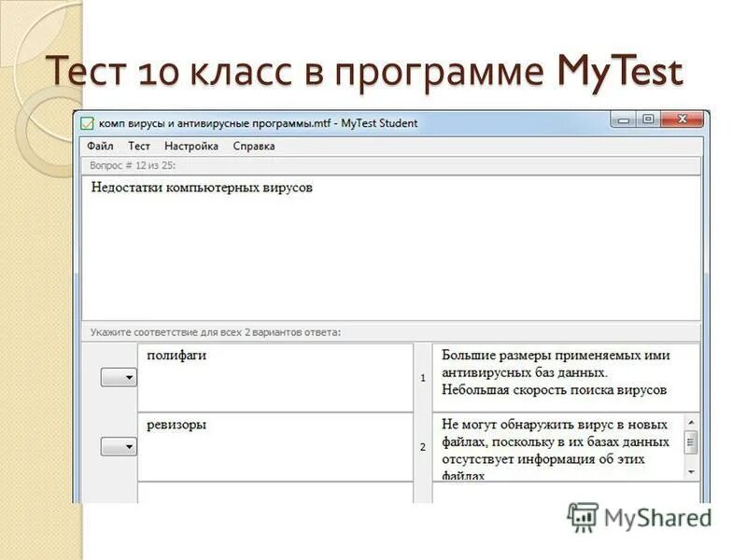Minimize the MyTest Student window
The width and height of the screenshot is (747, 560).
[x=623, y=120]
